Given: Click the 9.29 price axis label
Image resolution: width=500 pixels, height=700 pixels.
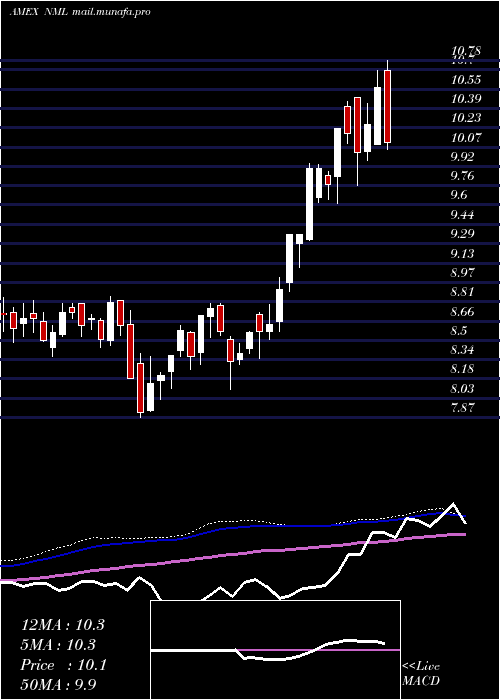Looking at the screenshot, I should [463, 234].
